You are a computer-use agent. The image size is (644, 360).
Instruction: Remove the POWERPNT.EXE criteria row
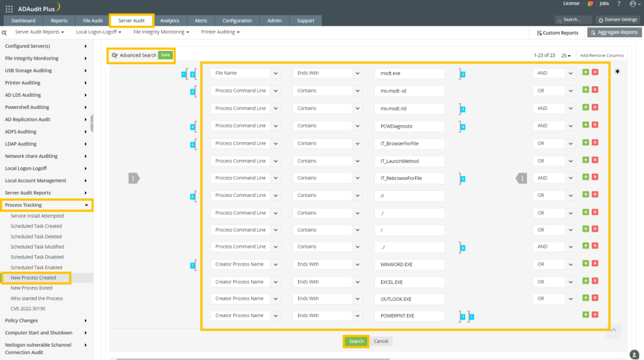pos(595,315)
